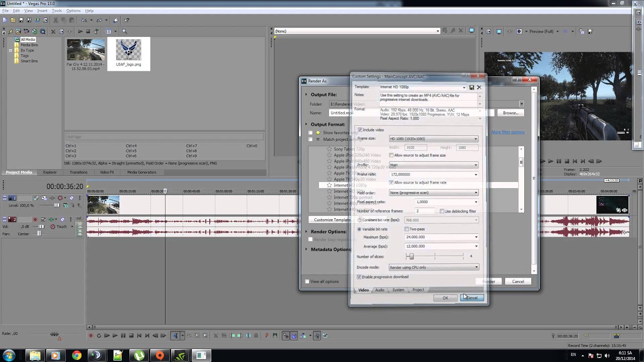The height and width of the screenshot is (362, 644).
Task: Open the Windows Start menu
Action: tap(9, 356)
